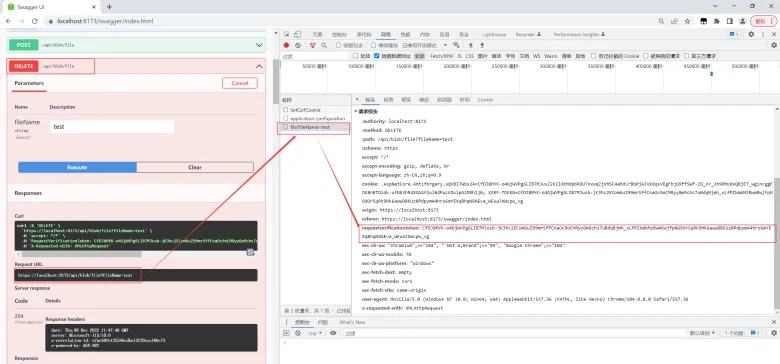Click the DevTools inspect element picker icon
Image resolution: width=780 pixels, height=364 pixels.
[x=287, y=34]
